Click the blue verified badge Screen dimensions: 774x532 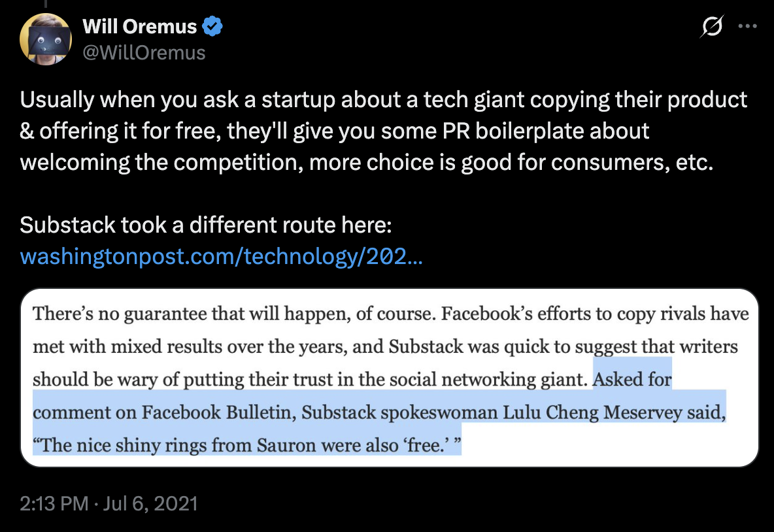[x=213, y=26]
